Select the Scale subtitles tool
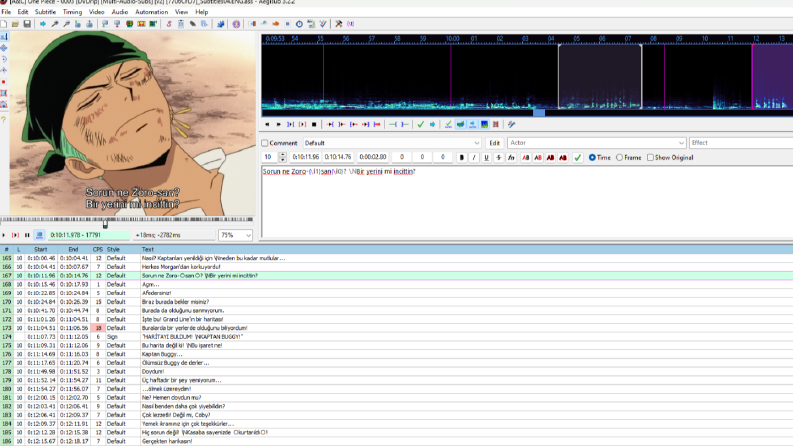This screenshot has height=446, width=793. coord(4,81)
